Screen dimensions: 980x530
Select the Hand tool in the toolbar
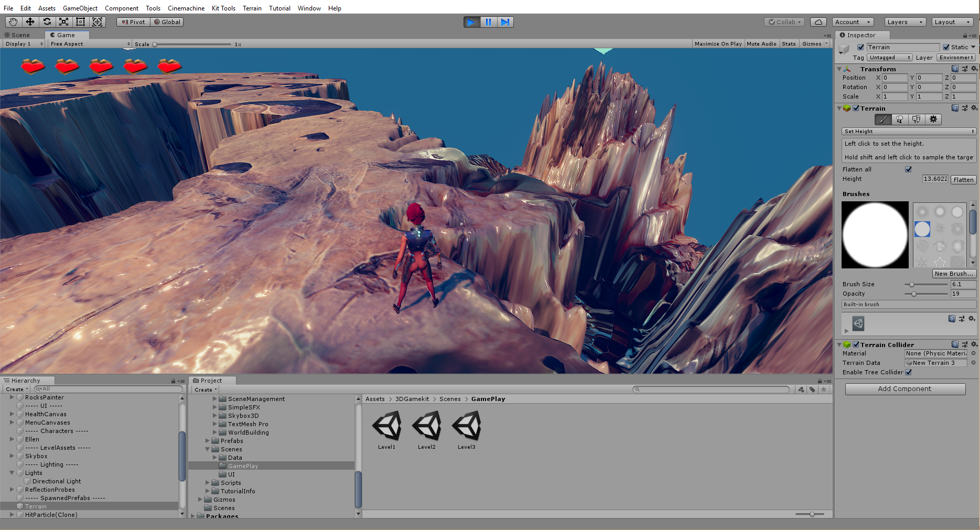point(13,22)
